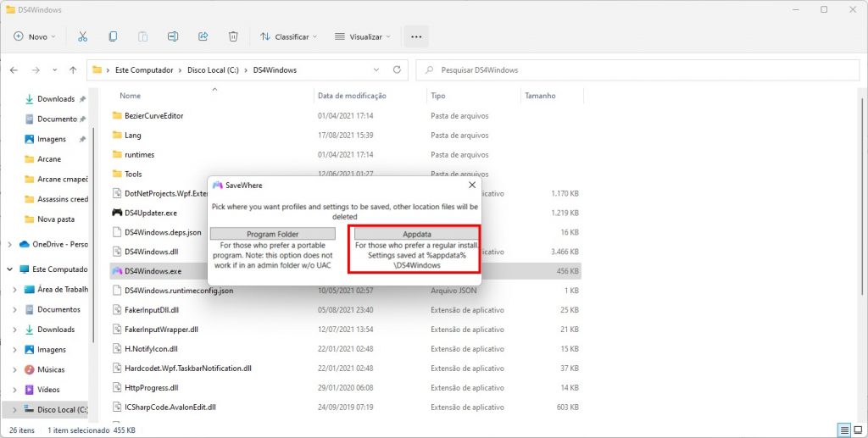Switch to large thumbnails view icon
Image resolution: width=868 pixels, height=438 pixels.
pyautogui.click(x=858, y=430)
